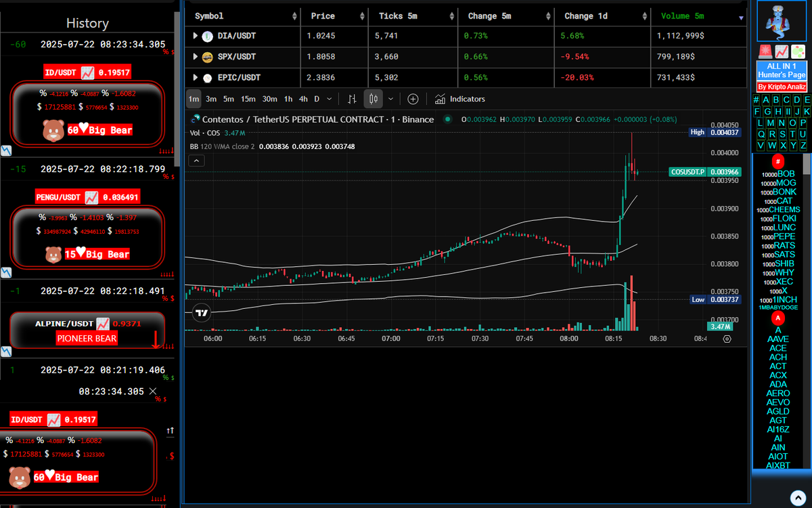The width and height of the screenshot is (812, 508).
Task: Click up-down arrows icon in bottom popup
Action: point(170,430)
